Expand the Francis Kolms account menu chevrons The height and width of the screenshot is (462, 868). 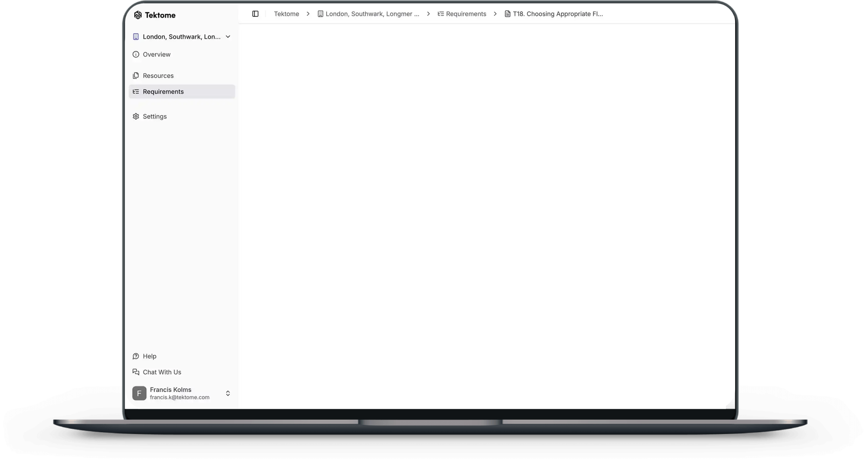tap(228, 393)
